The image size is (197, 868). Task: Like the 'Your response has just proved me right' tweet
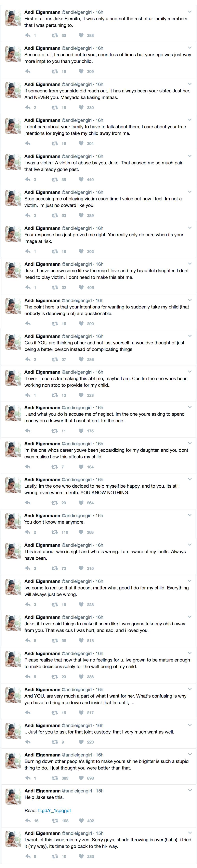click(x=81, y=251)
